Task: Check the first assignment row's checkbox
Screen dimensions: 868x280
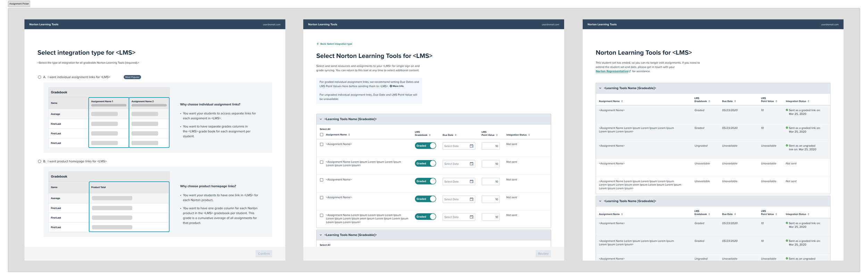Action: (322, 145)
